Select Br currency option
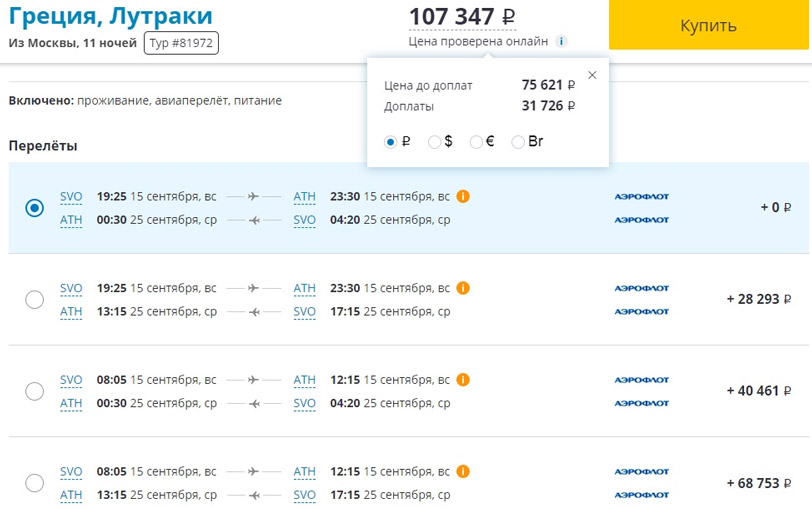This screenshot has height=531, width=812. (x=518, y=142)
